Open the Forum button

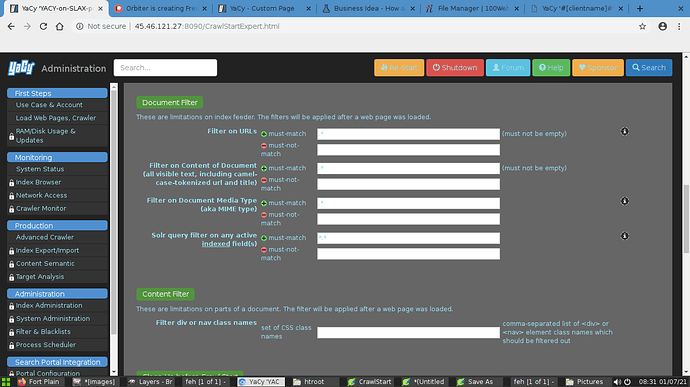point(508,68)
